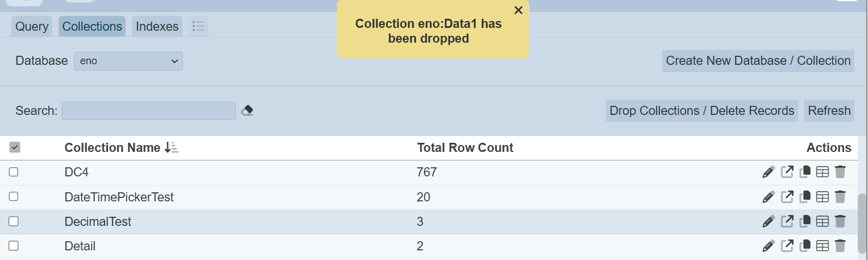Click the pencil edit icon for DC4

(769, 172)
